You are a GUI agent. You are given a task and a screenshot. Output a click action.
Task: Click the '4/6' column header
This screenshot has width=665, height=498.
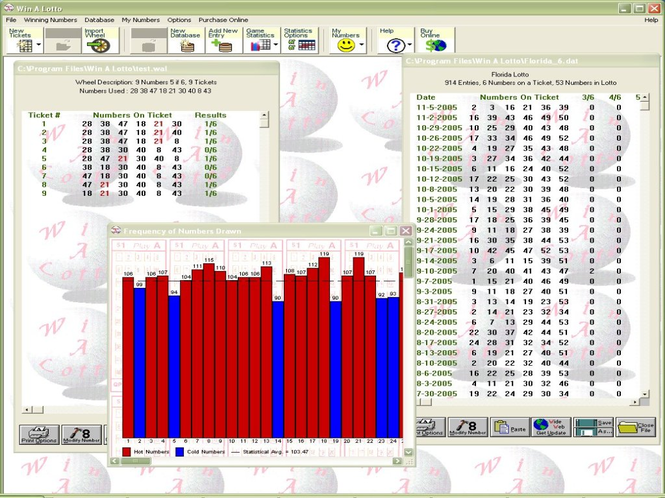615,97
